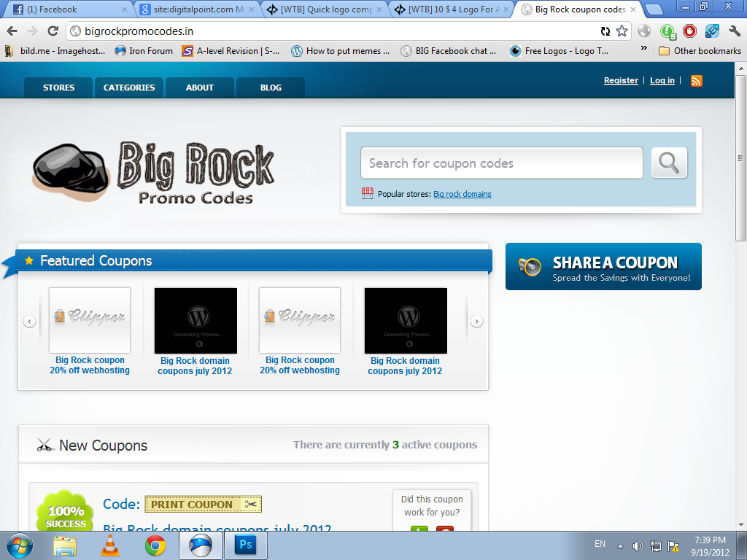The height and width of the screenshot is (560, 747).
Task: Show previous featured coupons with left arrow
Action: pos(29,322)
